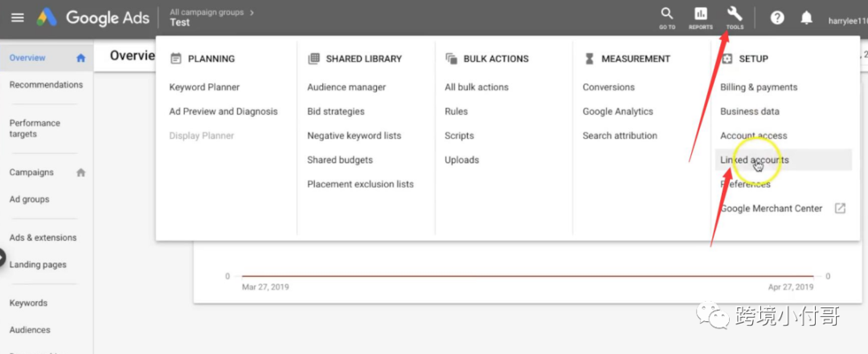The width and height of the screenshot is (868, 354).
Task: Open the Help question mark icon
Action: click(x=777, y=18)
